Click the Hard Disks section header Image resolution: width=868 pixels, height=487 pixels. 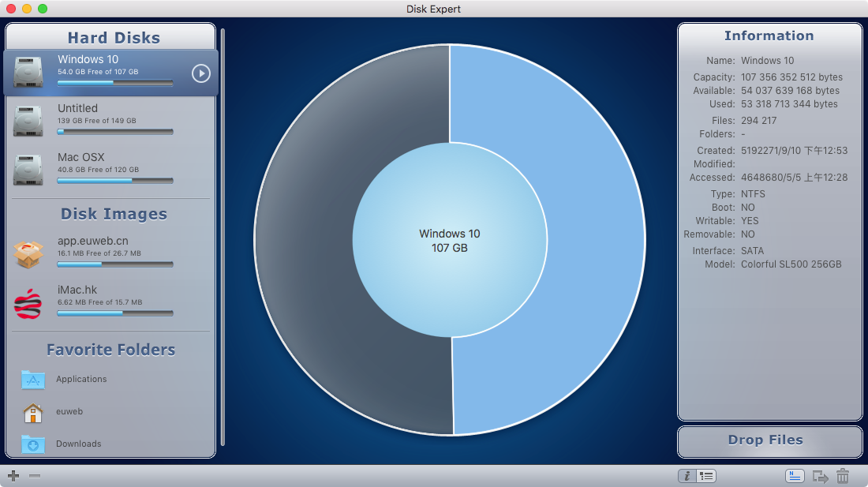(114, 38)
